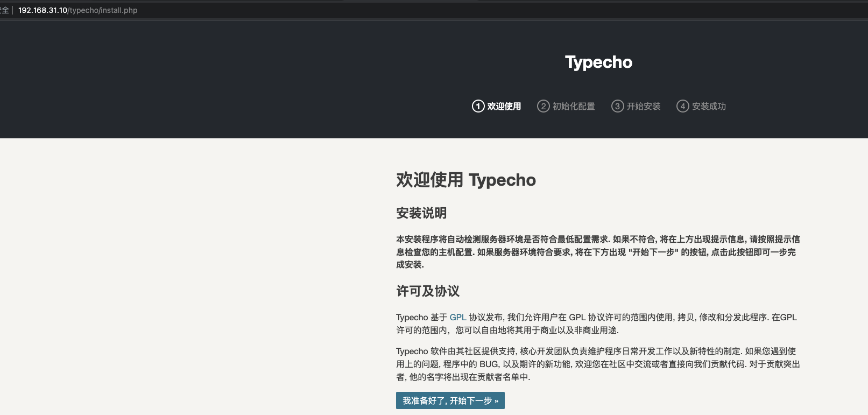
Task: Click 我准备好了, 开始下一步 button
Action: [450, 400]
